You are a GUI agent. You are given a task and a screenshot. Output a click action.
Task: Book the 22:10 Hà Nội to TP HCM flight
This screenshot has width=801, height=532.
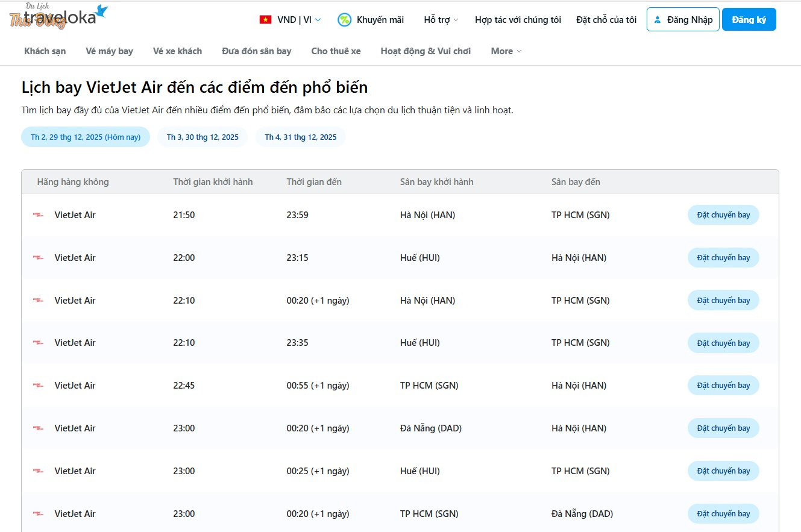tap(723, 301)
